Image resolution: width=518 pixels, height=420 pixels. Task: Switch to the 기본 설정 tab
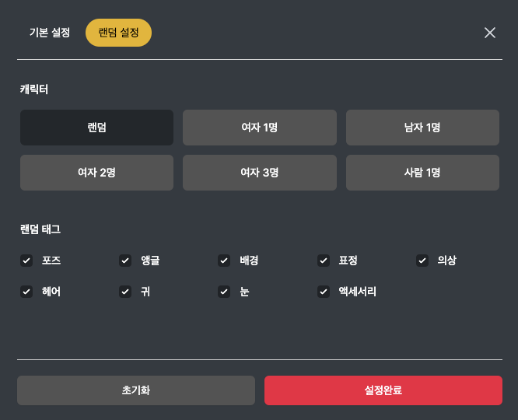click(50, 33)
